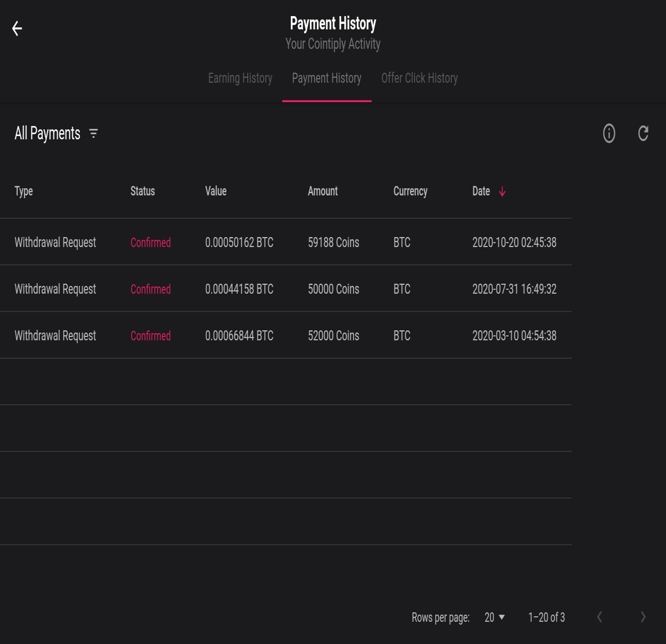Refresh the payment history list
Image resolution: width=666 pixels, height=644 pixels.
click(643, 133)
